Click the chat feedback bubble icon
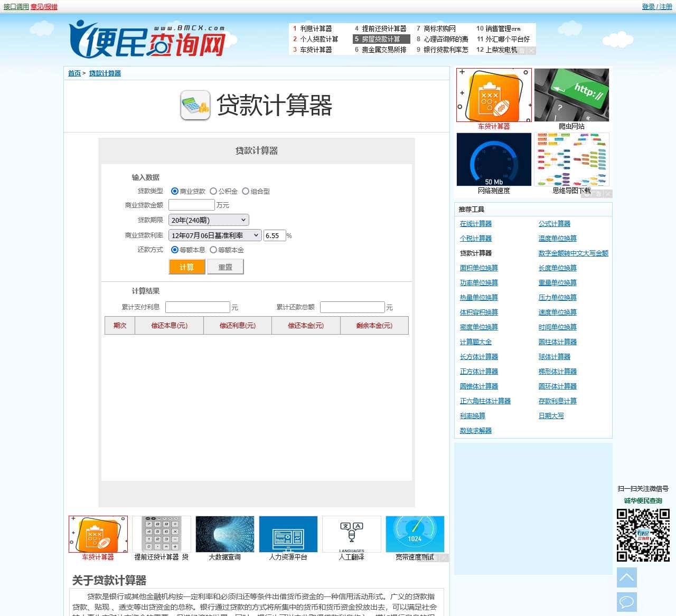 point(627,602)
